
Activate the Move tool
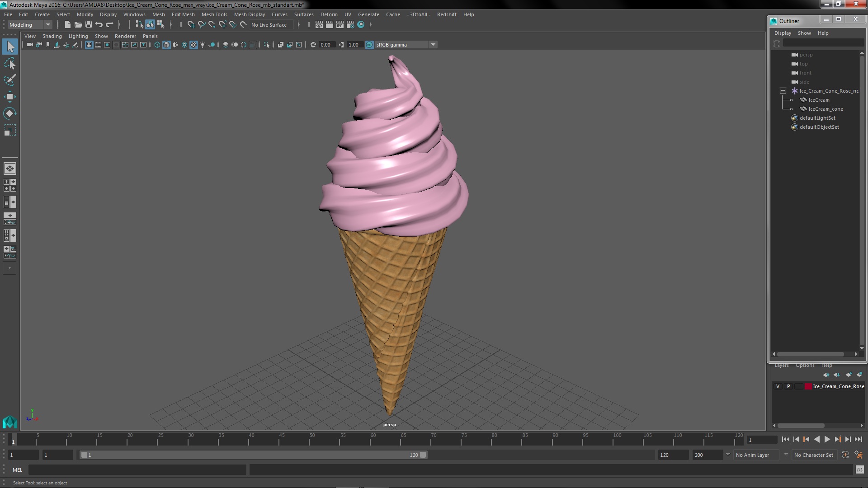(x=10, y=97)
